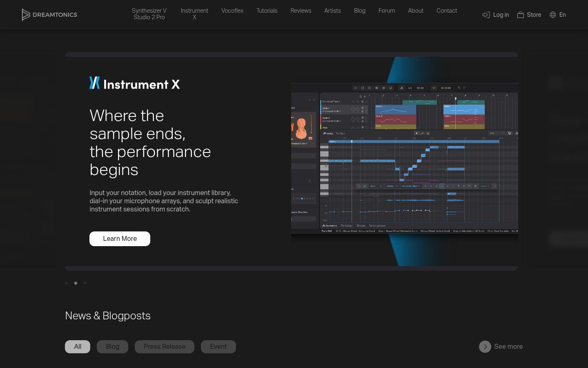Open the About page
The image size is (588, 368).
click(x=416, y=11)
